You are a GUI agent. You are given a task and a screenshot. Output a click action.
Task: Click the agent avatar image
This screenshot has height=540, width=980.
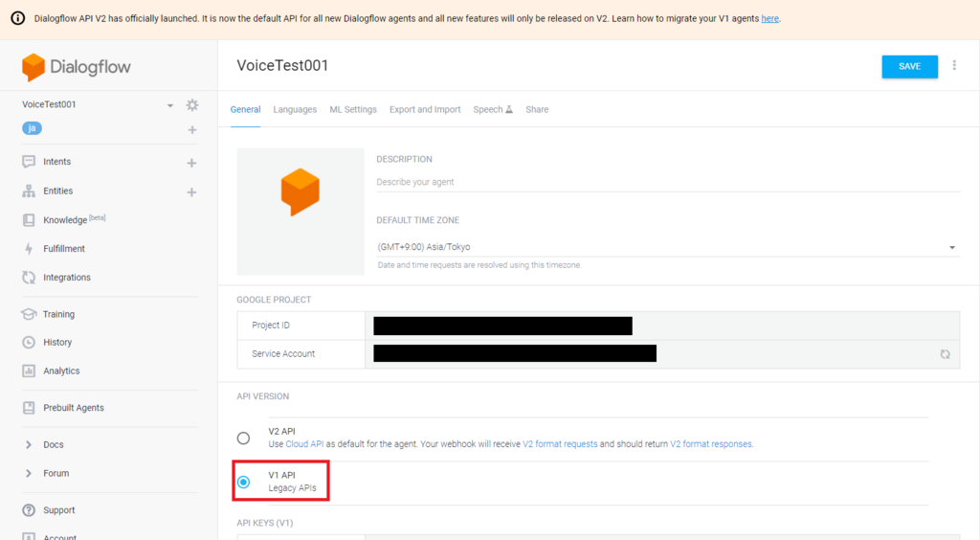[x=301, y=212]
